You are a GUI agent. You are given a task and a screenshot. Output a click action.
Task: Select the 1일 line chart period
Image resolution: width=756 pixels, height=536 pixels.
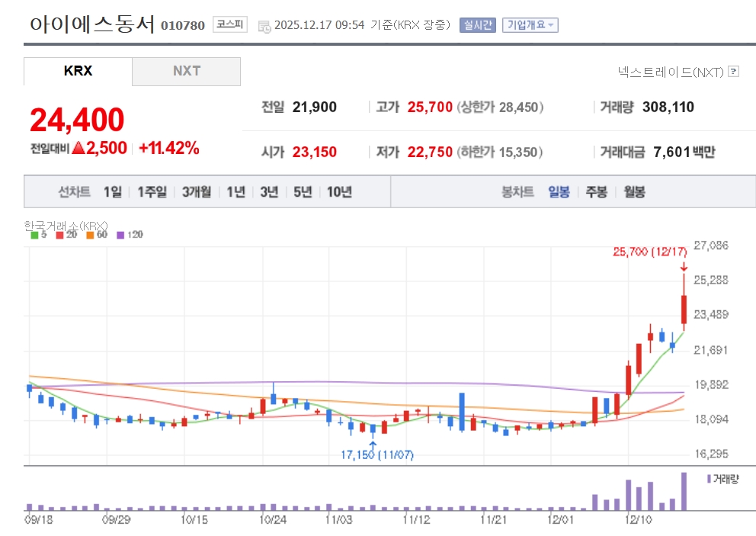pyautogui.click(x=113, y=192)
